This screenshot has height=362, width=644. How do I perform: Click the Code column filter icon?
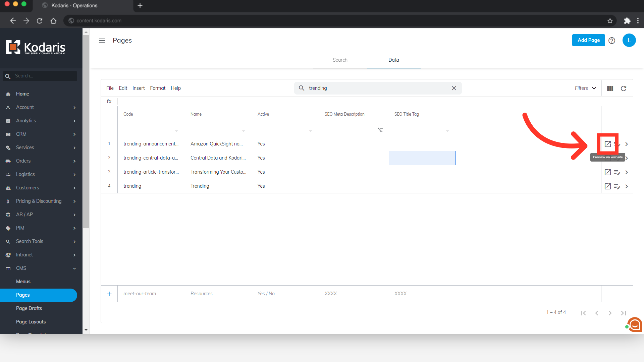[176, 130]
